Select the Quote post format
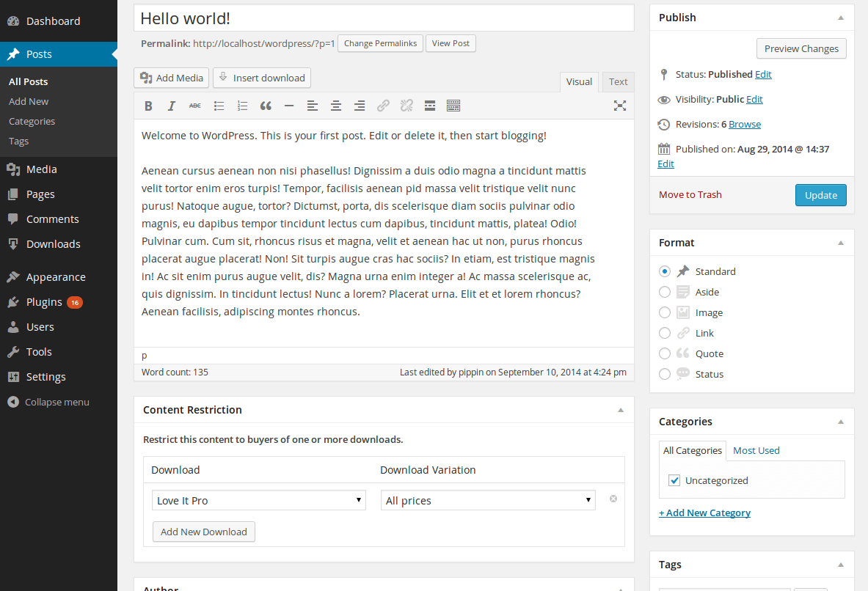The image size is (868, 591). (664, 353)
